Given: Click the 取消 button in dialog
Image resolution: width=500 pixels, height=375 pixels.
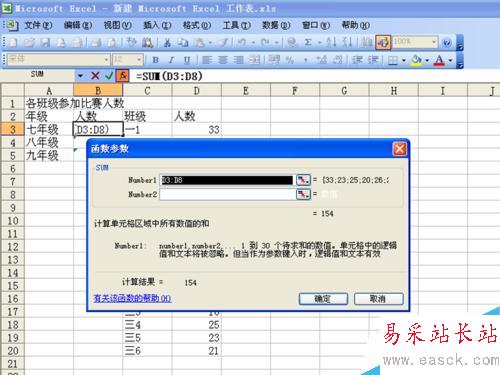Looking at the screenshot, I should [378, 299].
